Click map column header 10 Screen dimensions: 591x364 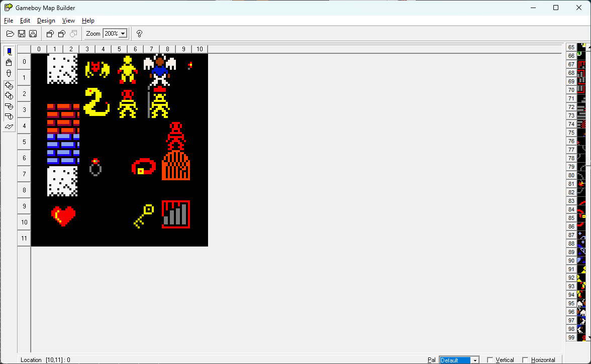click(200, 49)
